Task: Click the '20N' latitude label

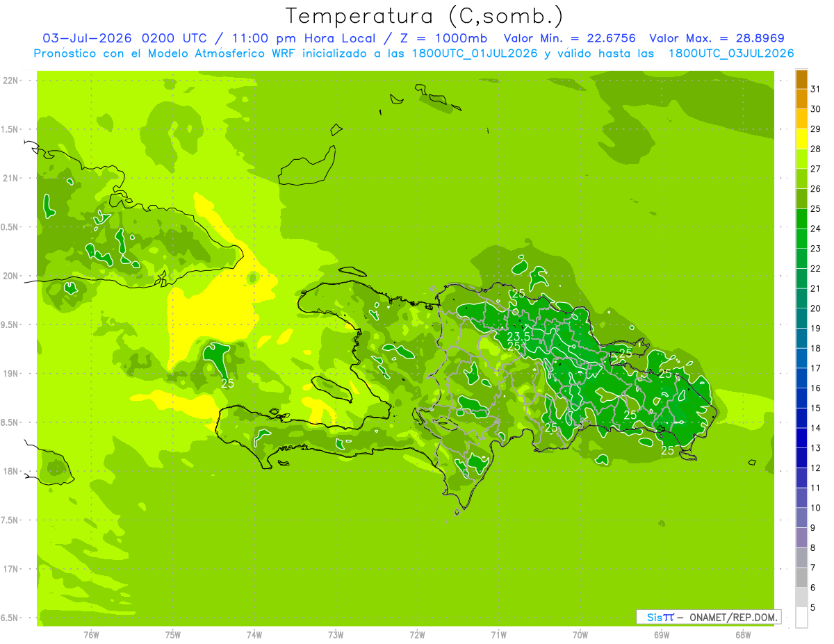Action: coord(11,276)
